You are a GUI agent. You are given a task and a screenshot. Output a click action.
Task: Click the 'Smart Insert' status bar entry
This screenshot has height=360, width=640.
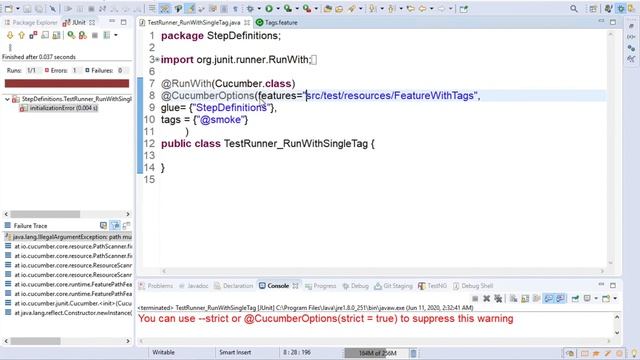pyautogui.click(x=235, y=352)
